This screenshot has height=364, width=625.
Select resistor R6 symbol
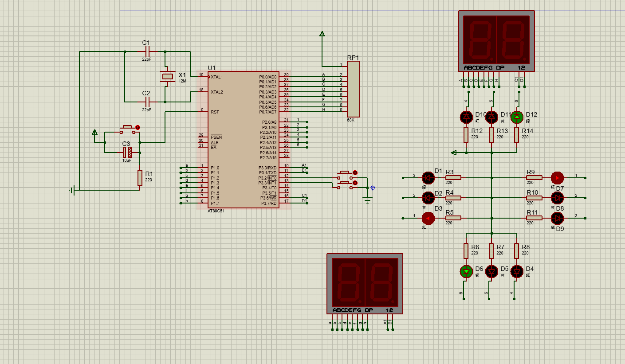click(x=466, y=251)
